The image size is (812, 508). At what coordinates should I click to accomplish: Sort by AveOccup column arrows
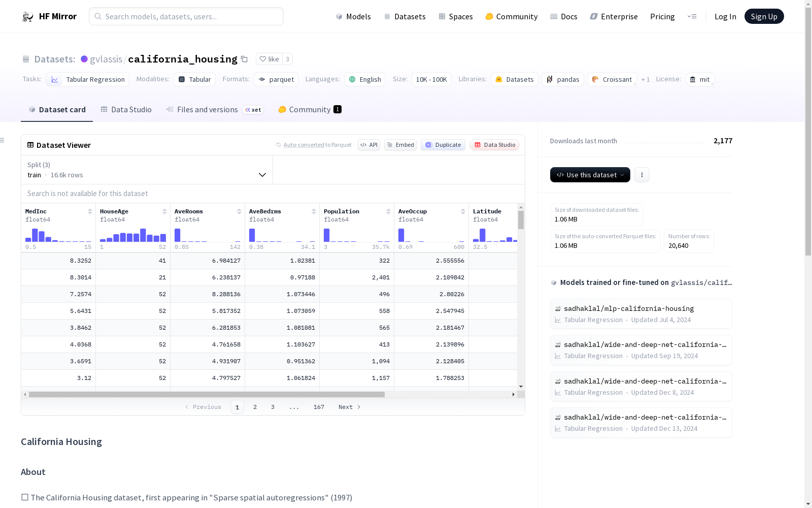[463, 211]
